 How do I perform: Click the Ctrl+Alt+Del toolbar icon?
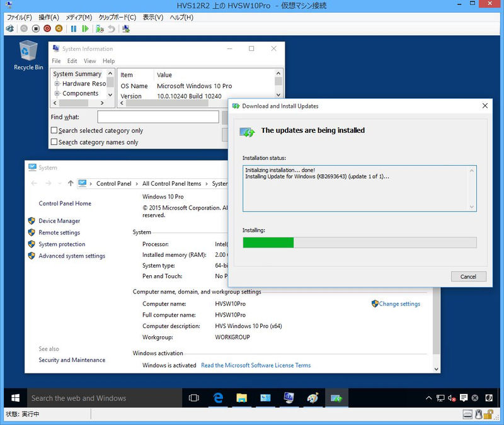(10, 28)
